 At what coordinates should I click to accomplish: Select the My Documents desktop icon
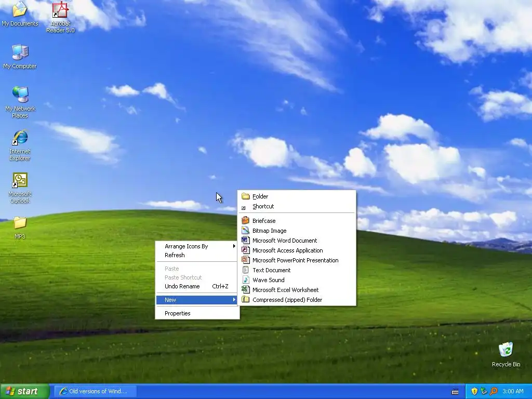(x=20, y=14)
